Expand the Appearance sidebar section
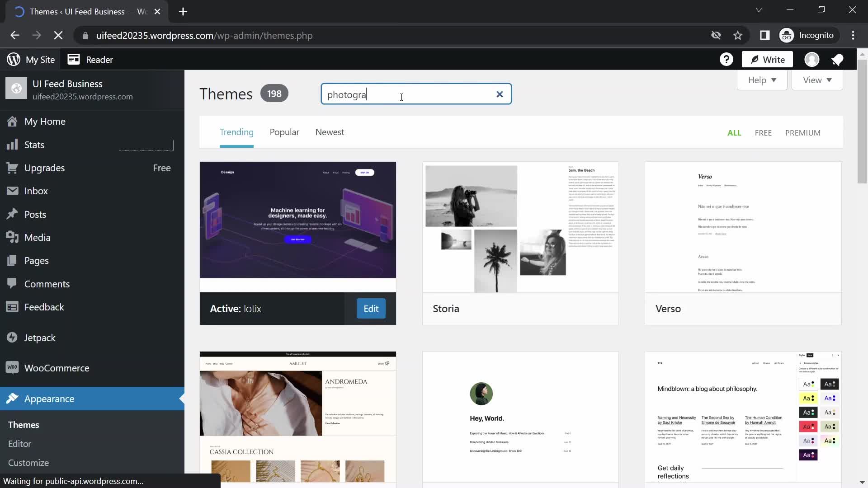Viewport: 868px width, 488px height. point(49,398)
